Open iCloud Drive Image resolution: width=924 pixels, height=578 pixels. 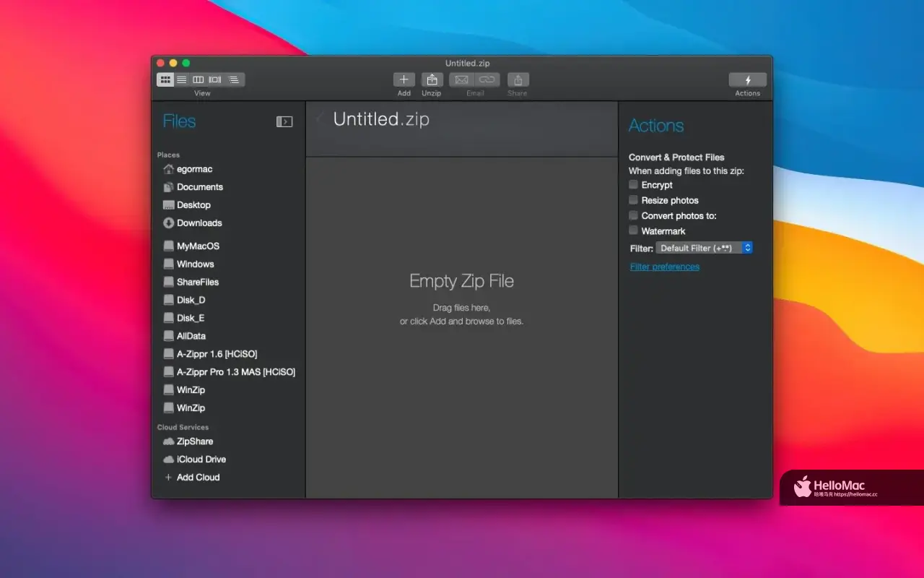click(x=194, y=460)
